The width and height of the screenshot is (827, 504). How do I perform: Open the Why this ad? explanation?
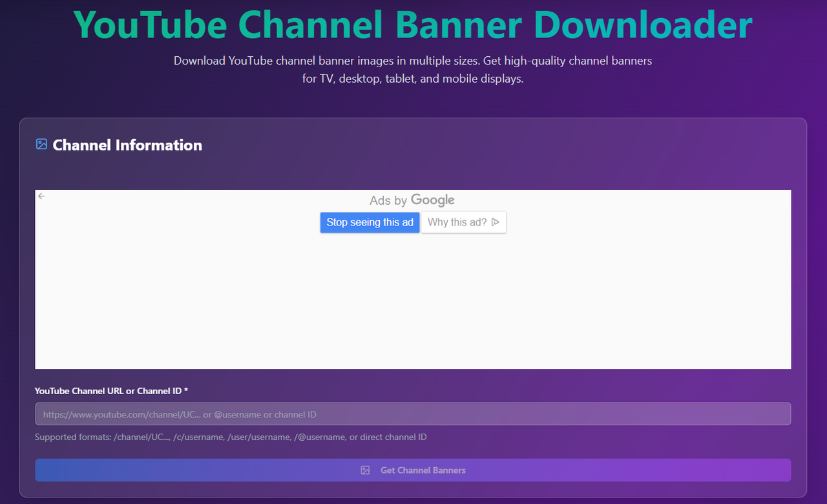[x=457, y=222]
